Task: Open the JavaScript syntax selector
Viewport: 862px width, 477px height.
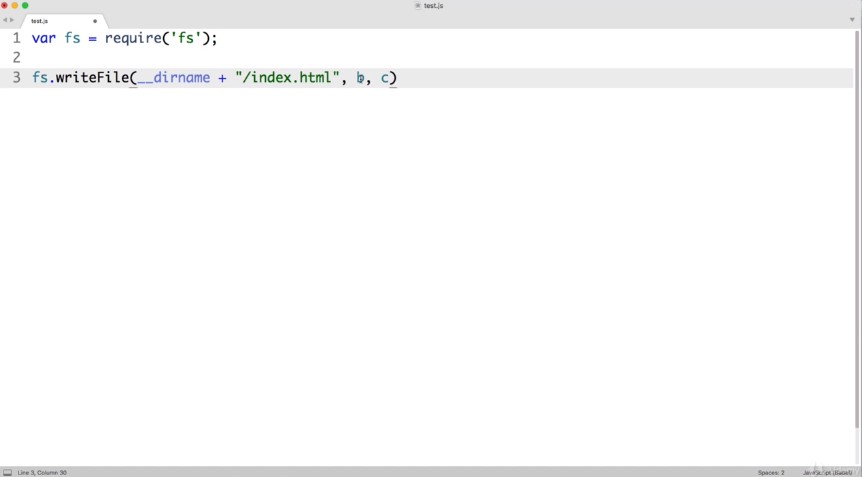Action: click(x=826, y=472)
